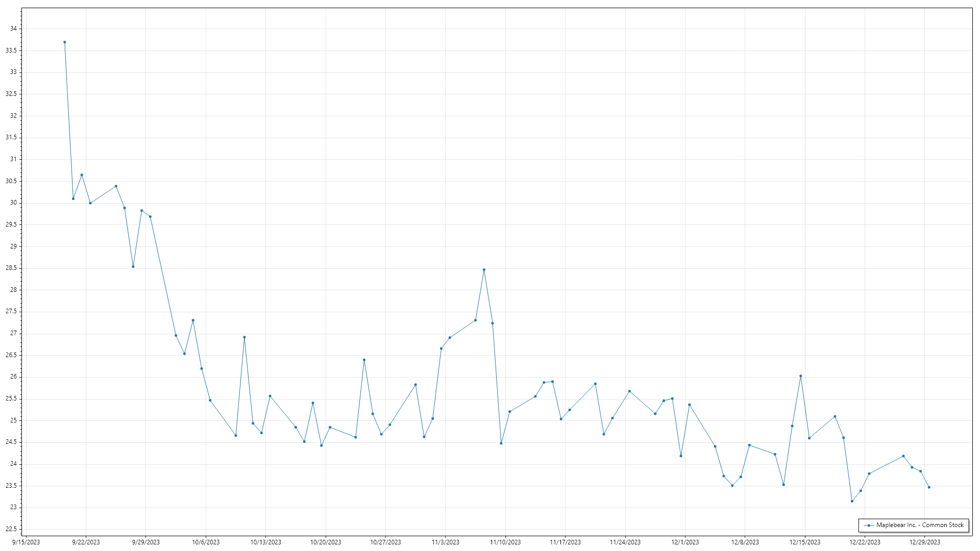The width and height of the screenshot is (980, 551).
Task: Click the 11/3/2023 x-axis date label
Action: point(445,542)
